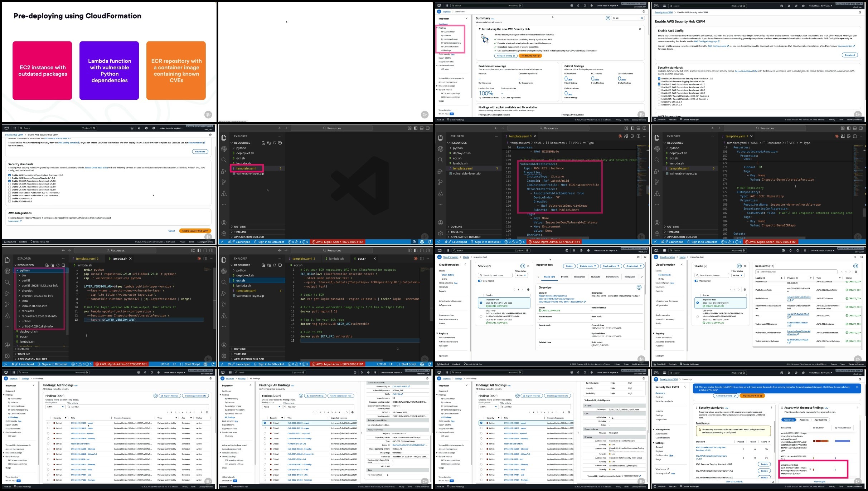The image size is (868, 491).
Task: Refresh the inspector-test stack Overview section
Action: pos(639,288)
